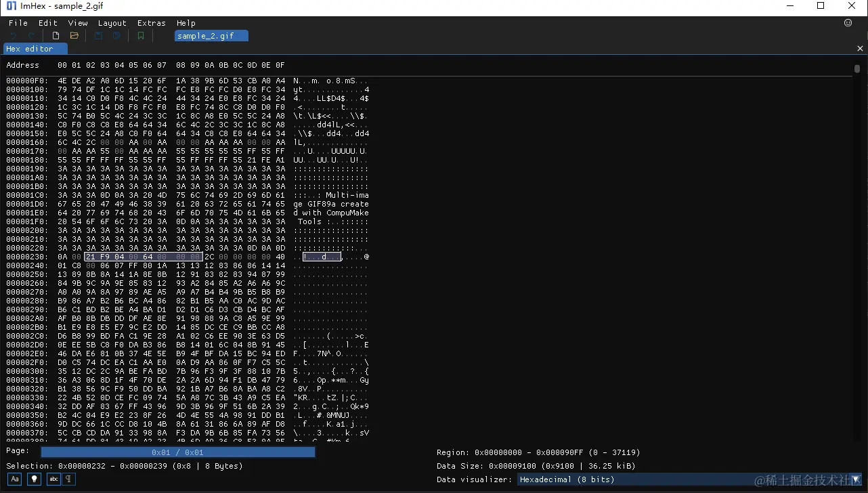The image size is (868, 493).
Task: Click the selected ASCII cells in row 00000230
Action: [x=322, y=257]
